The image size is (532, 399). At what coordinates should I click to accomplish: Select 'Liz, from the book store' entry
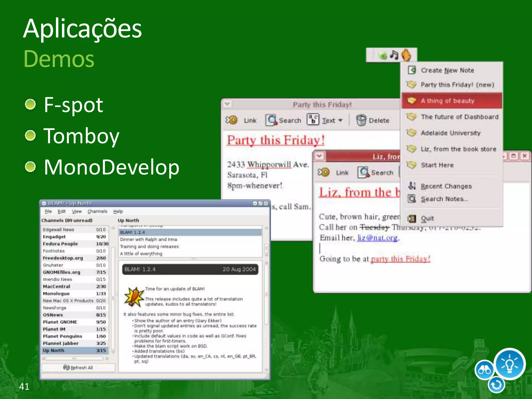pyautogui.click(x=451, y=149)
